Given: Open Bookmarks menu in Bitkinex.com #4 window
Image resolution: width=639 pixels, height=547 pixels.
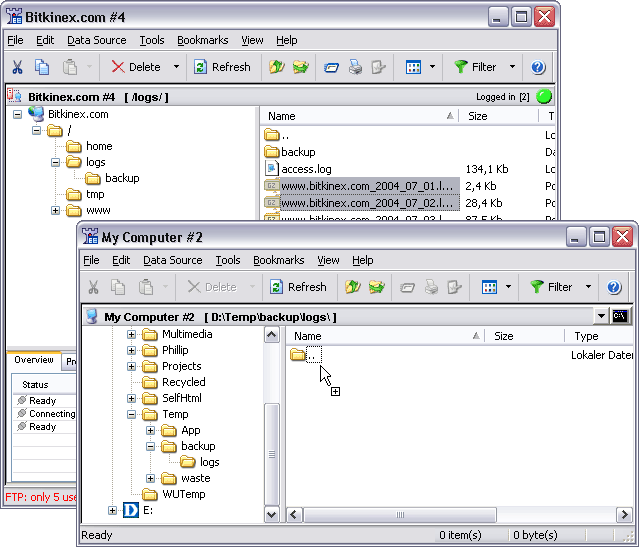Looking at the screenshot, I should click(x=203, y=40).
